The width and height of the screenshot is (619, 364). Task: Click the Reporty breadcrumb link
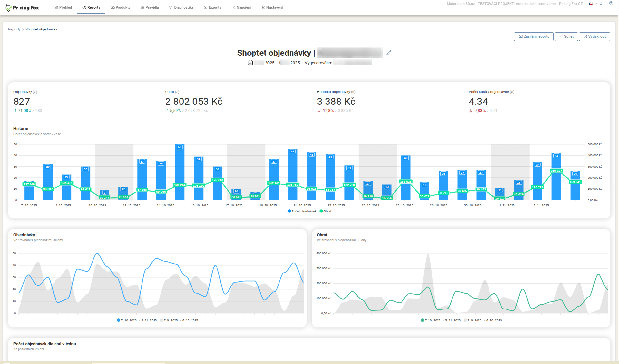point(14,29)
